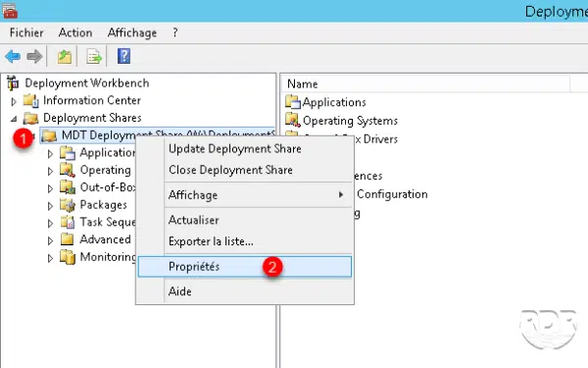Click the blue Help question mark icon
588x368 pixels.
point(123,56)
